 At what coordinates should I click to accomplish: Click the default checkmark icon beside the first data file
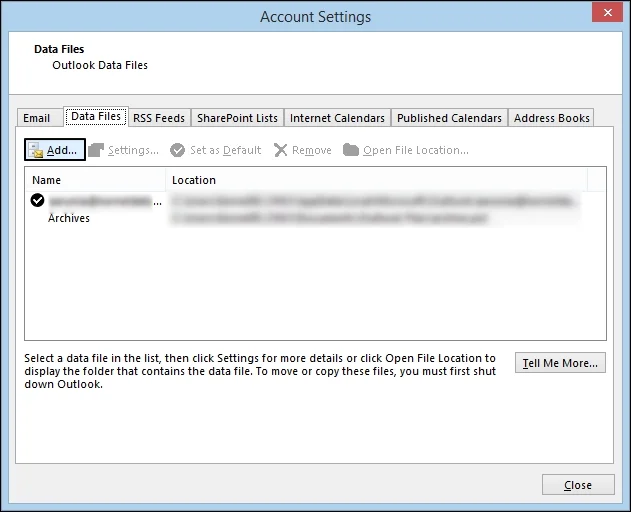(37, 200)
